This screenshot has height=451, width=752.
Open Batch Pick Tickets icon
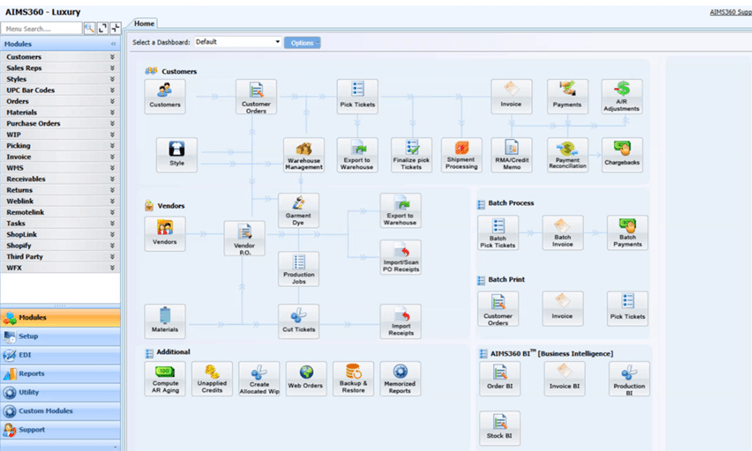498,233
